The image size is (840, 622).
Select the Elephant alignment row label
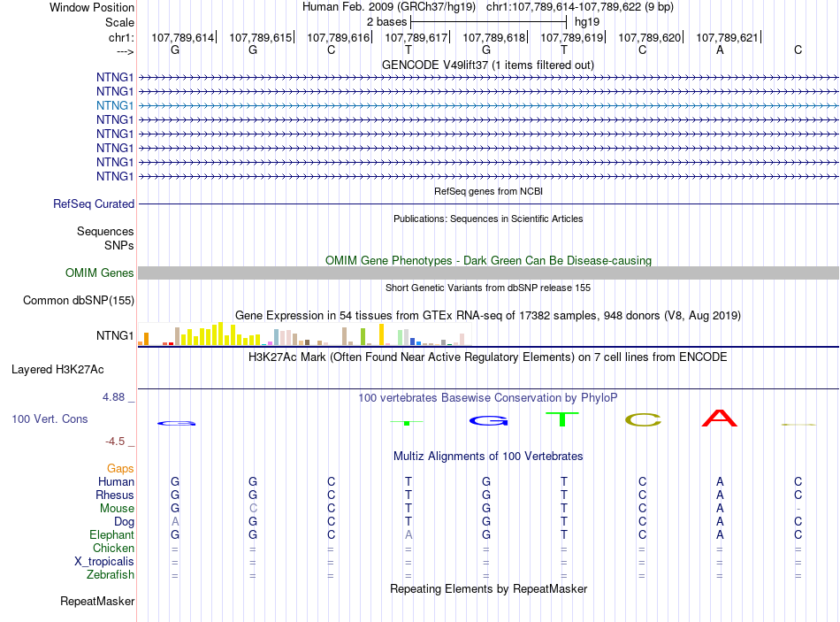click(x=112, y=535)
